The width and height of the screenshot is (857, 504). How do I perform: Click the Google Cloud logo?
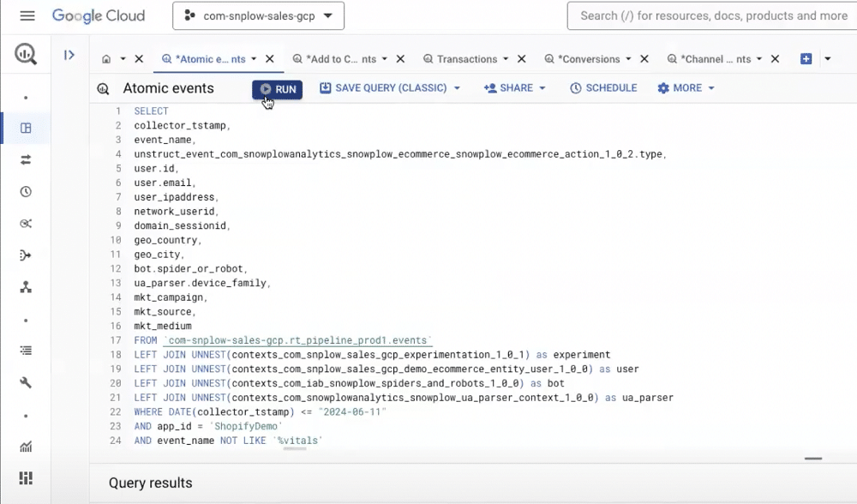tap(99, 15)
